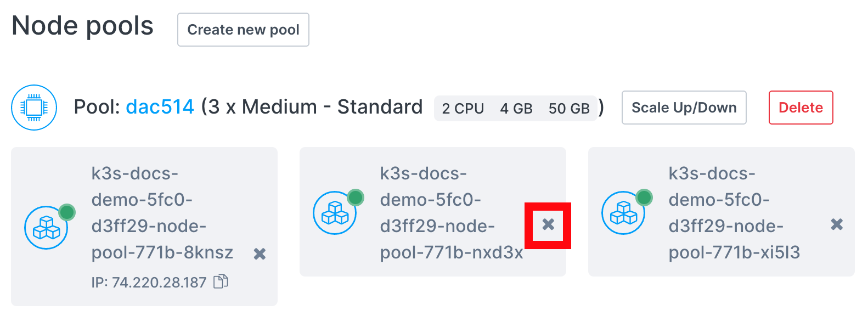Click green status dot on node xi5l3
Viewport: 868px width, 327px height.
tap(644, 197)
